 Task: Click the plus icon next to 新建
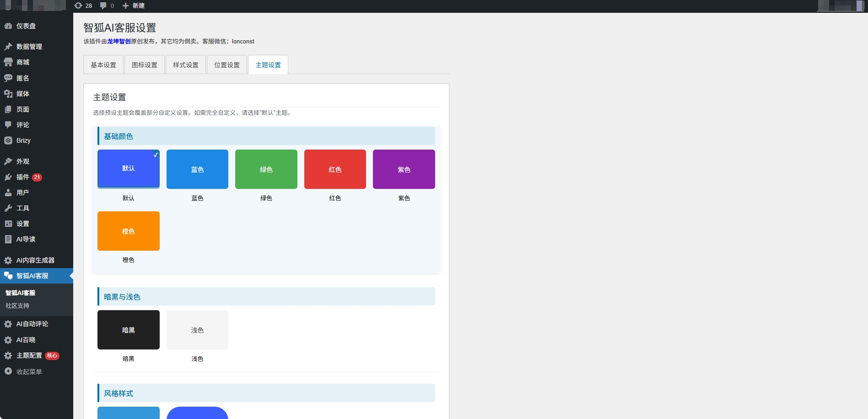[x=125, y=5]
